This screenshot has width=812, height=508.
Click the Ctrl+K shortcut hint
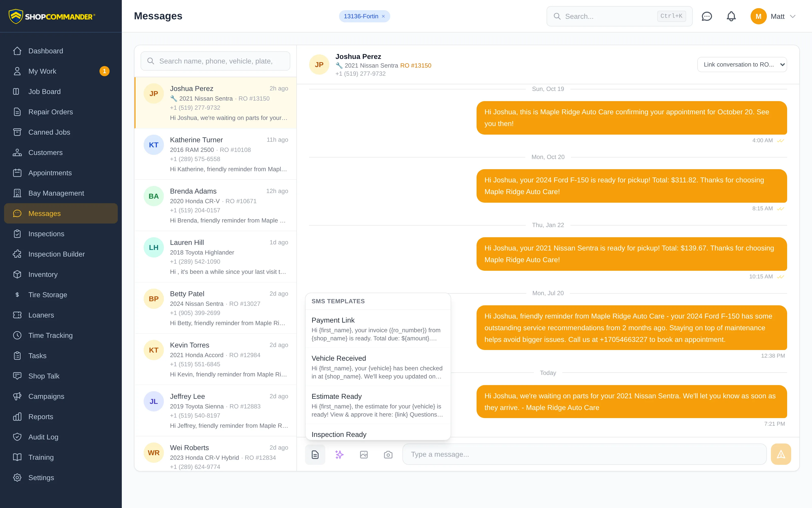pos(671,16)
